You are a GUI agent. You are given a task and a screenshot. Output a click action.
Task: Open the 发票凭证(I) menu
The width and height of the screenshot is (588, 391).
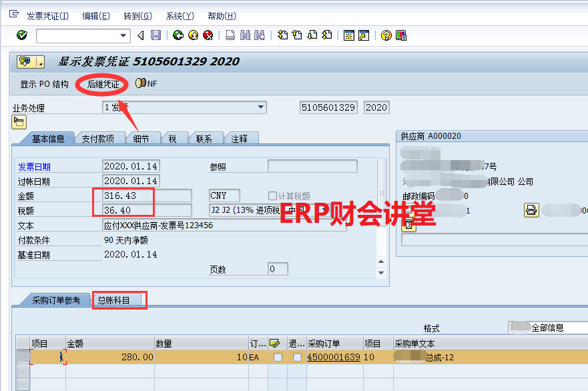[47, 16]
